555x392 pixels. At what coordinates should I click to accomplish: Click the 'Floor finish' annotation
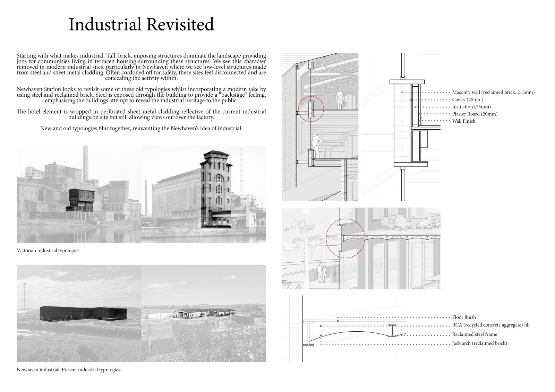click(464, 317)
